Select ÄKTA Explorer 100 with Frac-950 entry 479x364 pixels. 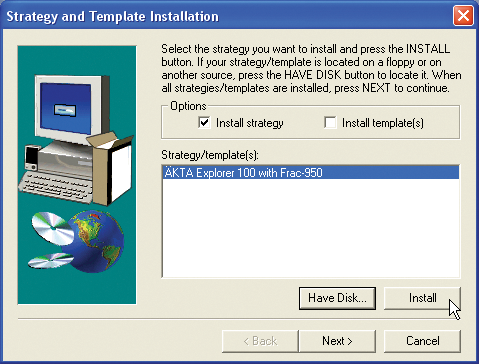[x=311, y=173]
